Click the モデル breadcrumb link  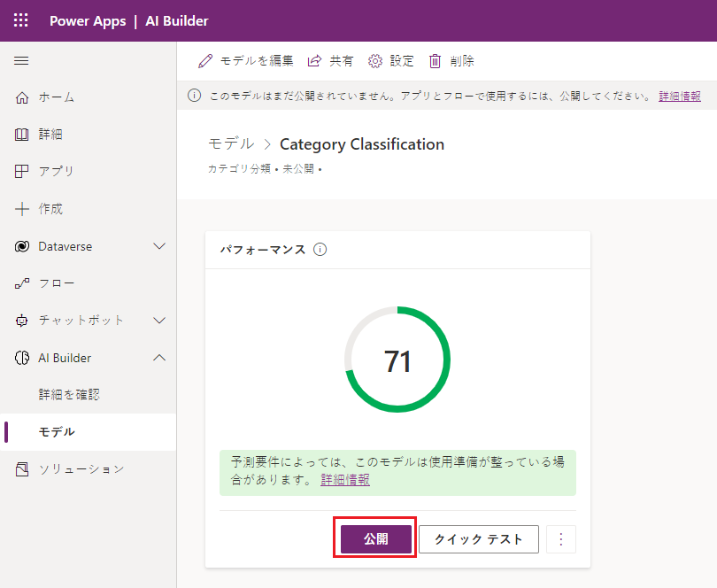click(x=231, y=143)
